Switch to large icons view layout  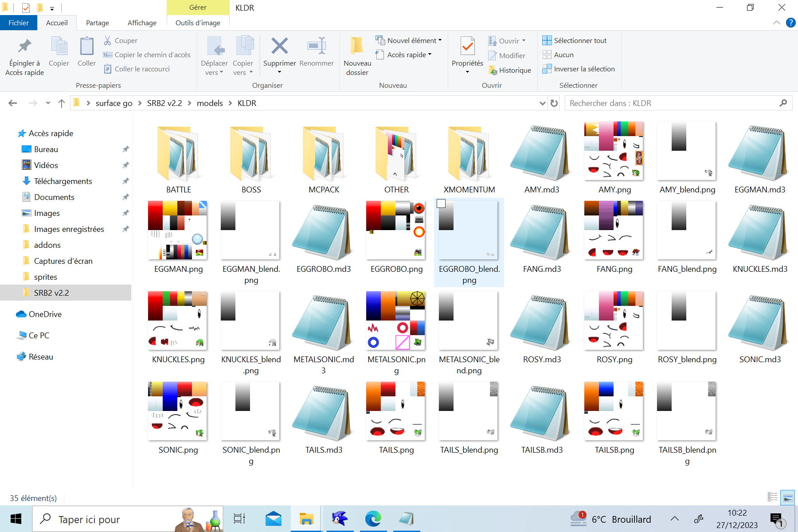click(x=788, y=497)
